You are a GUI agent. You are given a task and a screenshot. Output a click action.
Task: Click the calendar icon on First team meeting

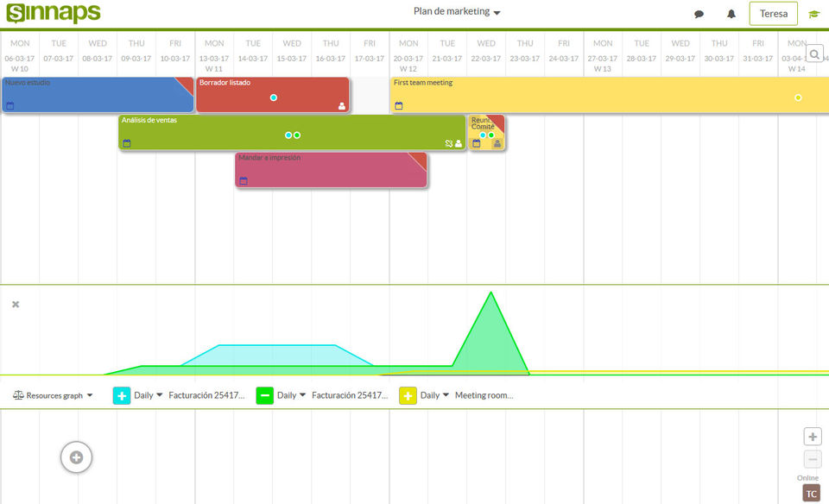click(x=399, y=105)
